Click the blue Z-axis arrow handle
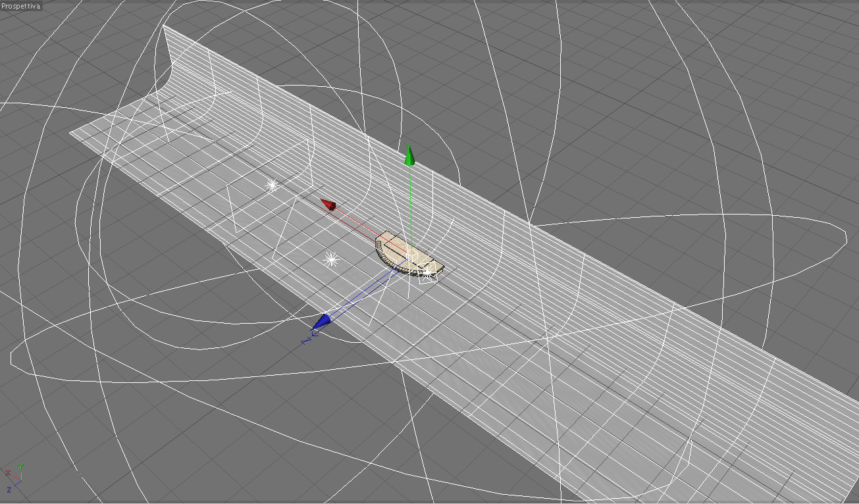 321,322
